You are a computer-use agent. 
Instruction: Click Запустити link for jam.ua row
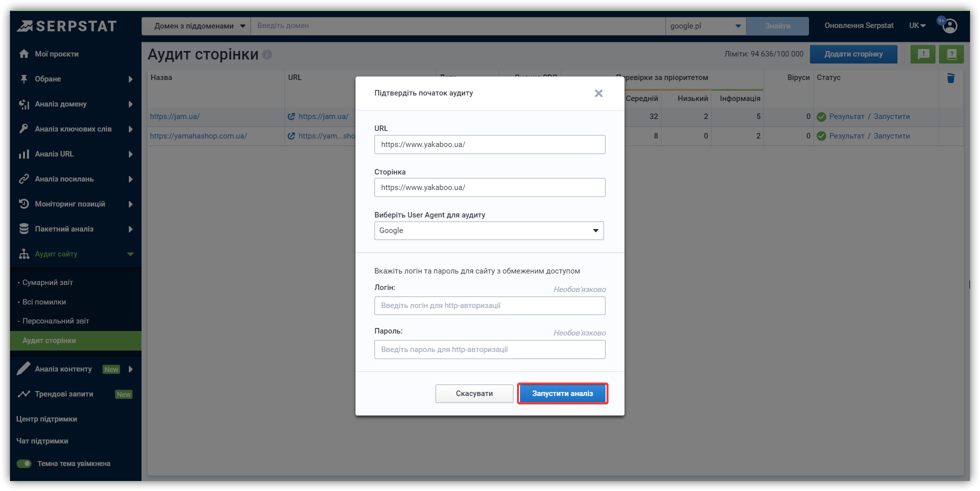coord(891,116)
